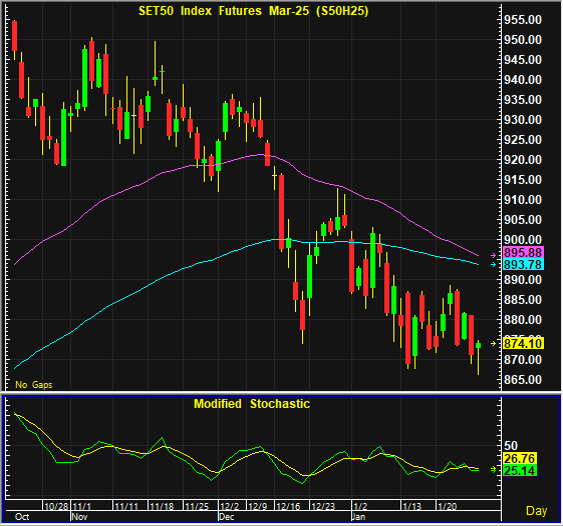The height and width of the screenshot is (526, 563).
Task: Click the 50 level on the stochastic scale
Action: 511,446
